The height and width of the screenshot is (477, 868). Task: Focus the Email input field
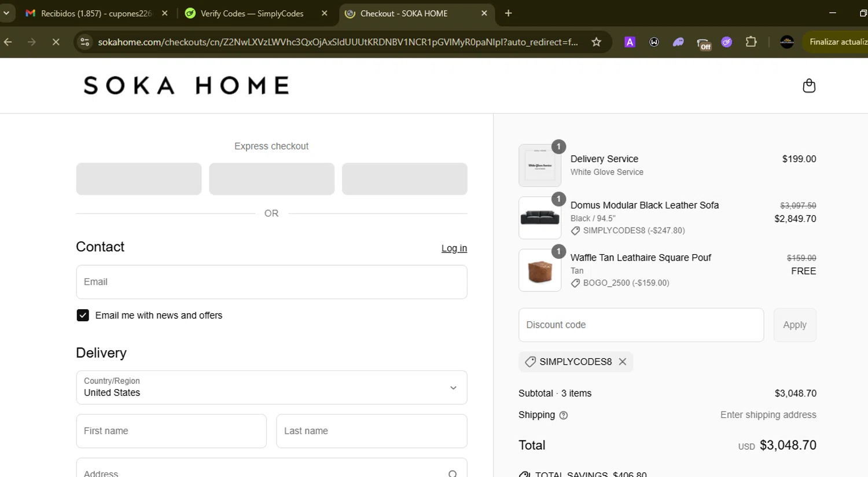point(271,282)
